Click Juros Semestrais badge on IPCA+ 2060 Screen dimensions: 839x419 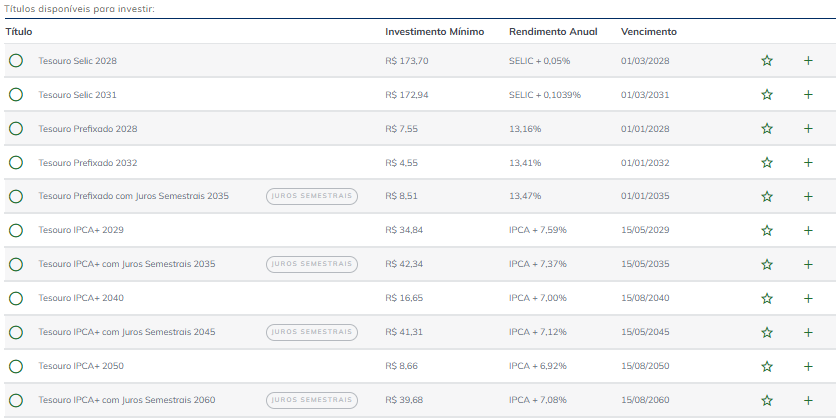click(x=312, y=400)
